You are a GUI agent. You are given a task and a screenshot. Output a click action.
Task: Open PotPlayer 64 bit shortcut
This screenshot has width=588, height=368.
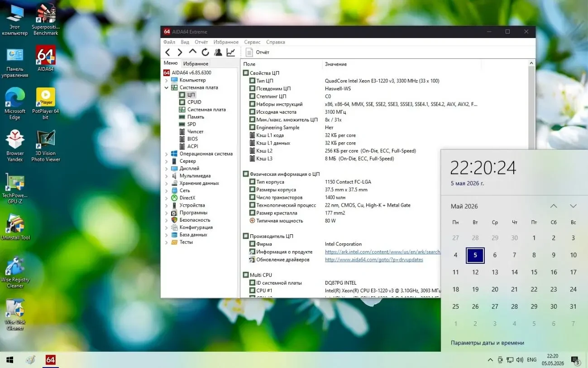(46, 104)
